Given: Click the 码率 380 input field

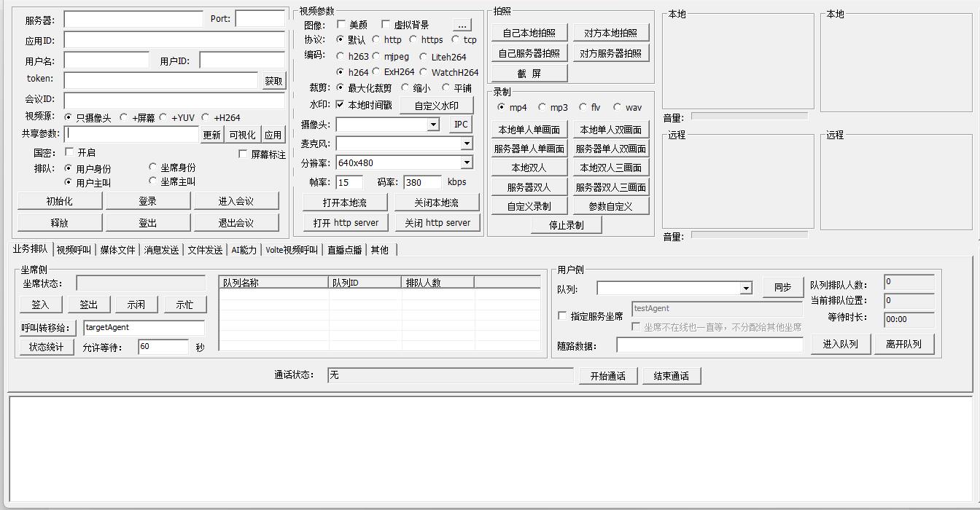Looking at the screenshot, I should [423, 182].
